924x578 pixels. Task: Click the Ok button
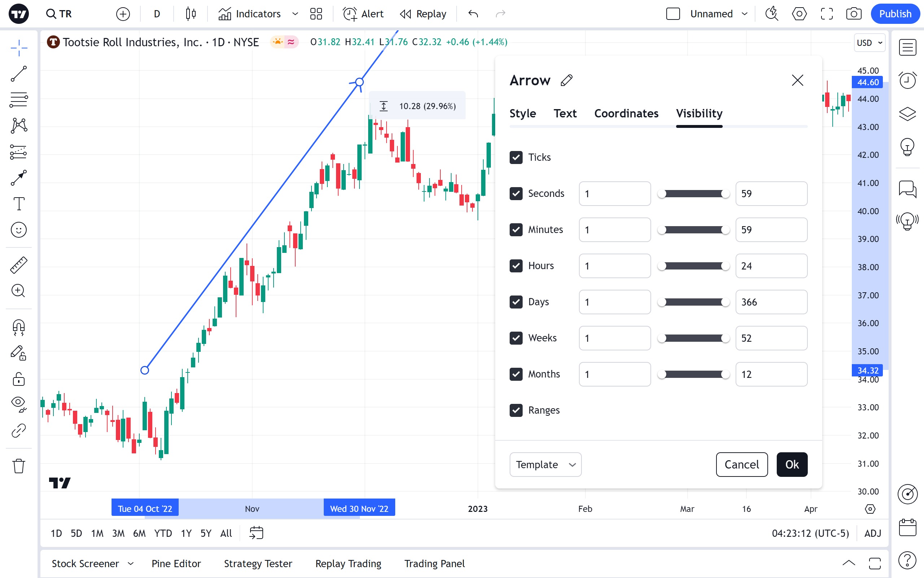coord(792,465)
